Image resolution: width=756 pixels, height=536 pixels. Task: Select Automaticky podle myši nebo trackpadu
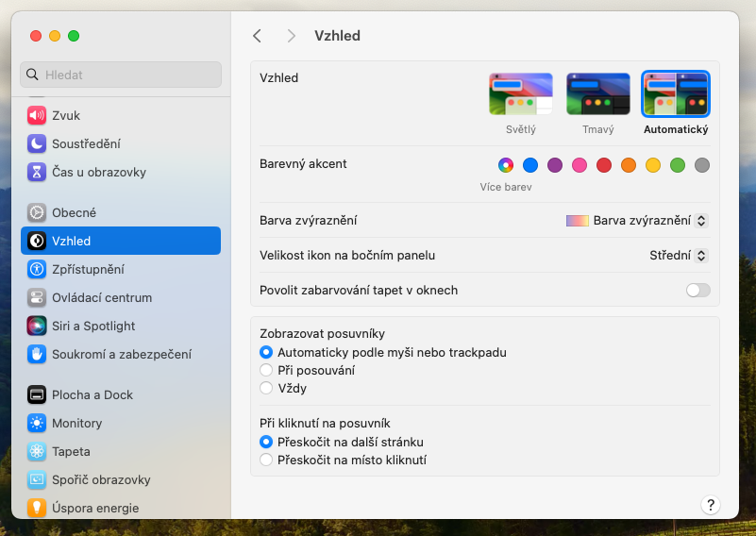click(266, 352)
